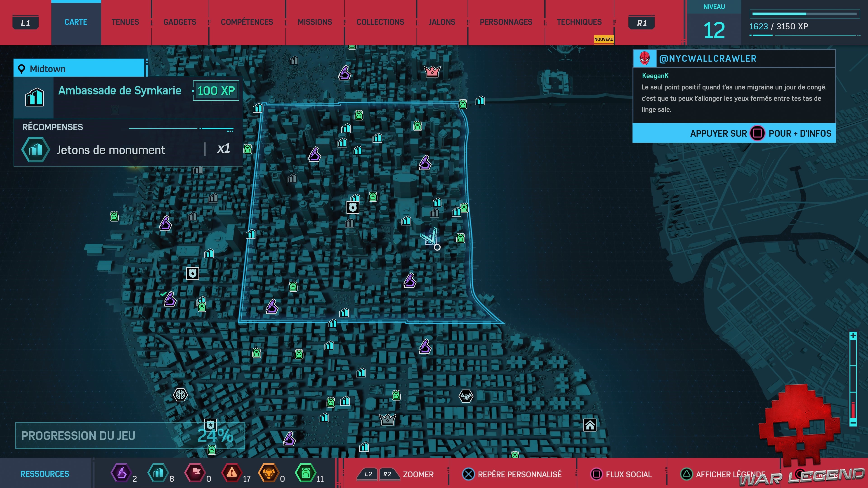Viewport: 868px width, 488px height.
Task: Click the fingerprint target icon on the map
Action: (180, 395)
